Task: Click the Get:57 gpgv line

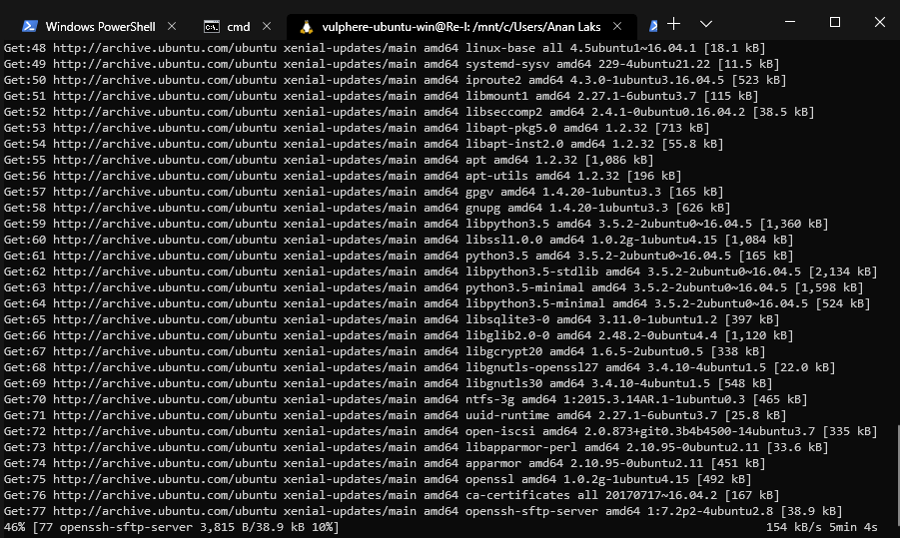Action: click(x=363, y=192)
